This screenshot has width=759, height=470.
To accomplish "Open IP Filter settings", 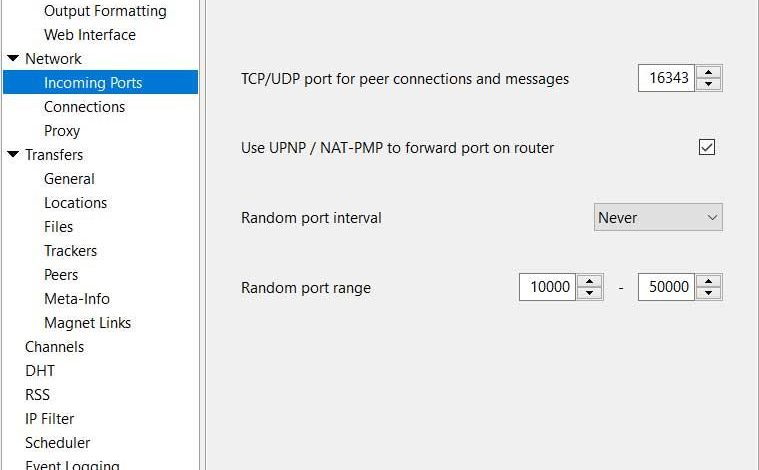I will coord(49,419).
